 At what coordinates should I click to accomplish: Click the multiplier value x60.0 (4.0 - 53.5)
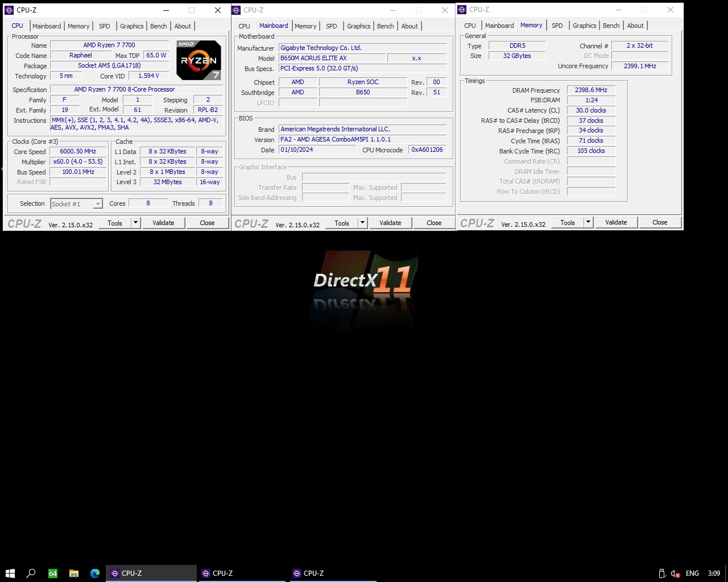pyautogui.click(x=78, y=162)
